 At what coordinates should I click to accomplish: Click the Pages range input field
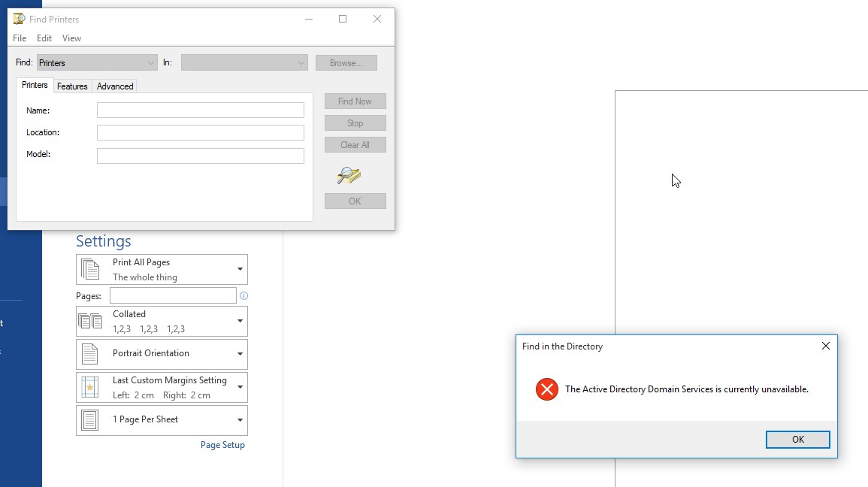click(173, 295)
